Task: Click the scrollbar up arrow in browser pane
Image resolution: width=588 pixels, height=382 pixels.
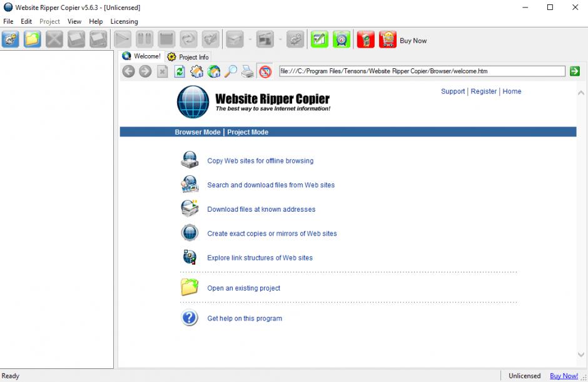Action: [581, 93]
